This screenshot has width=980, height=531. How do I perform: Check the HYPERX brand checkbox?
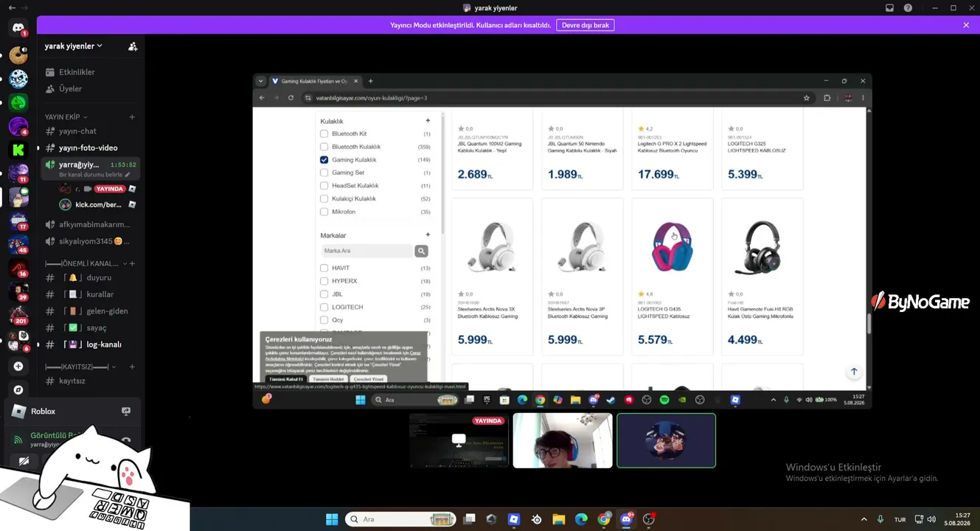pos(324,281)
